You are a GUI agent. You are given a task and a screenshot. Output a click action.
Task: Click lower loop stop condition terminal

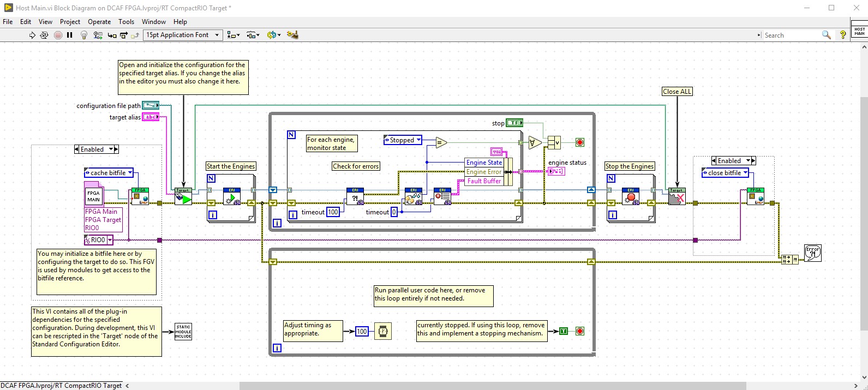tap(580, 331)
